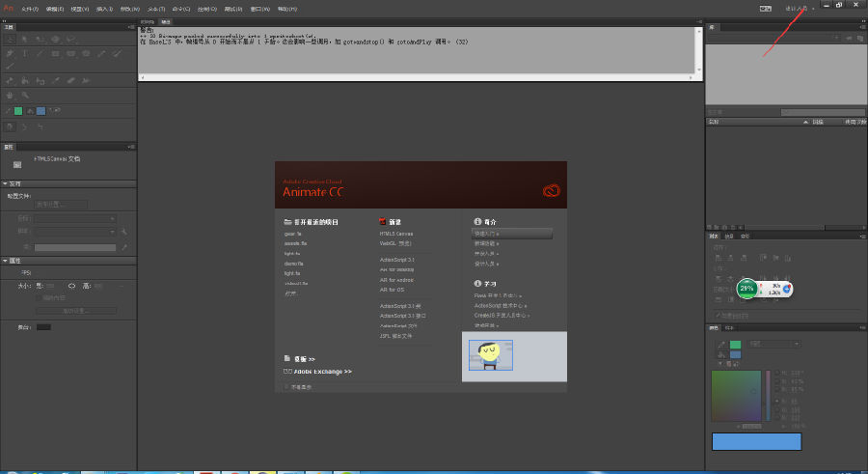Select the Subselection tool

[x=25, y=40]
